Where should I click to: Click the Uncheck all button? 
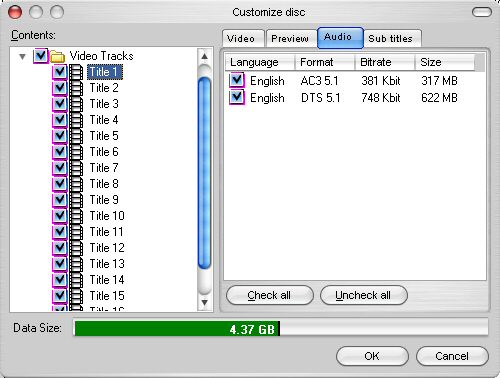click(x=363, y=295)
